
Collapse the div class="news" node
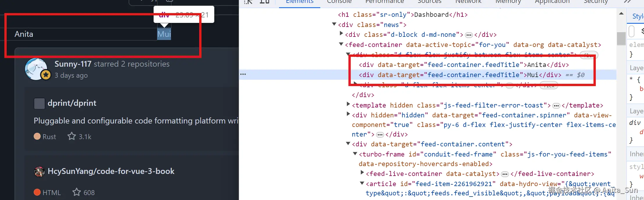(334, 24)
